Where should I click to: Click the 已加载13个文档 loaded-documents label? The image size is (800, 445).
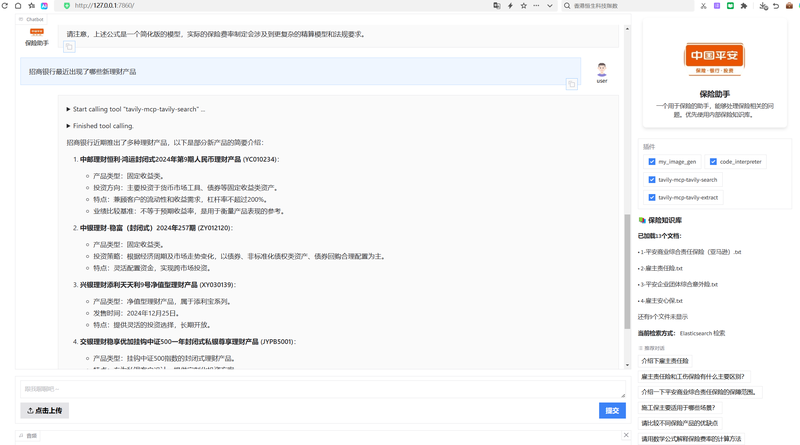click(x=660, y=236)
